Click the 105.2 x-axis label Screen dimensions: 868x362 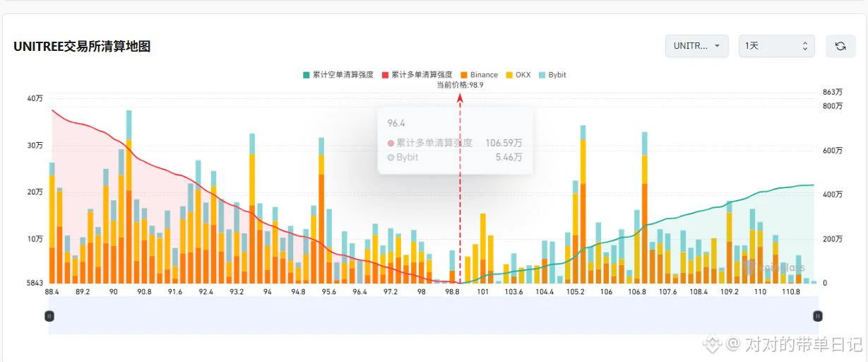point(575,291)
